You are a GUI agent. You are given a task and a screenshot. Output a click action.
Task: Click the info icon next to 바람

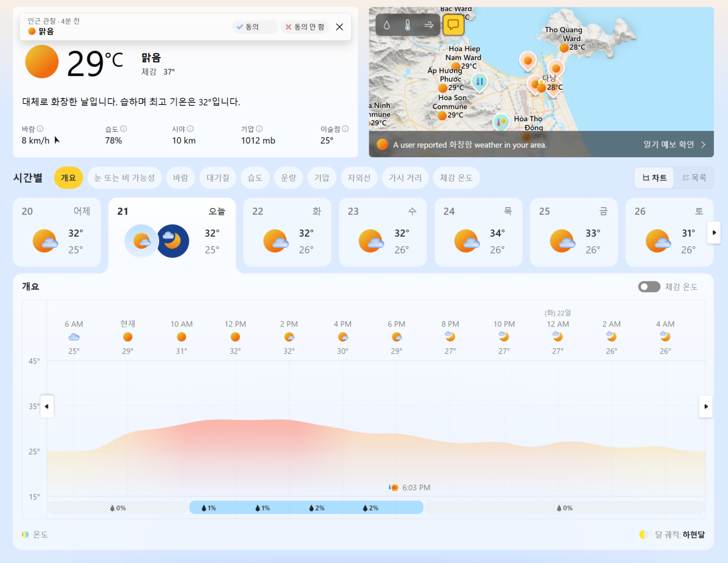[x=40, y=129]
